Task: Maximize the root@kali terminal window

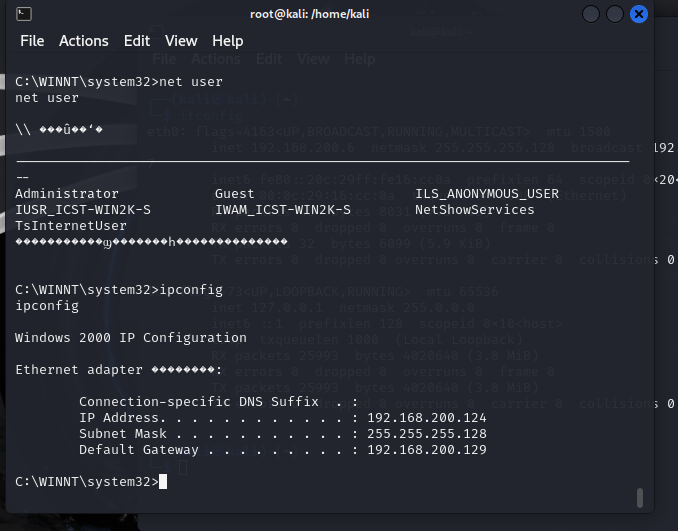Action: [615, 14]
